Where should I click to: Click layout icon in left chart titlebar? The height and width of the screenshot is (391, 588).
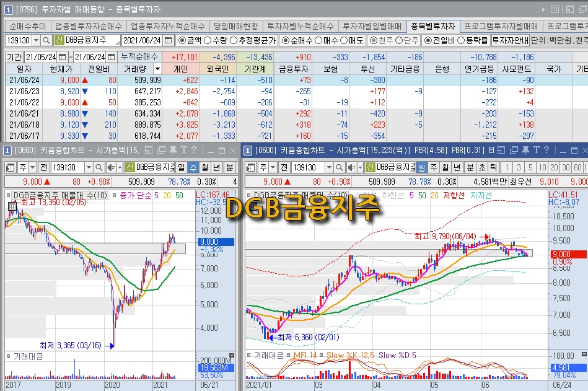coord(149,151)
